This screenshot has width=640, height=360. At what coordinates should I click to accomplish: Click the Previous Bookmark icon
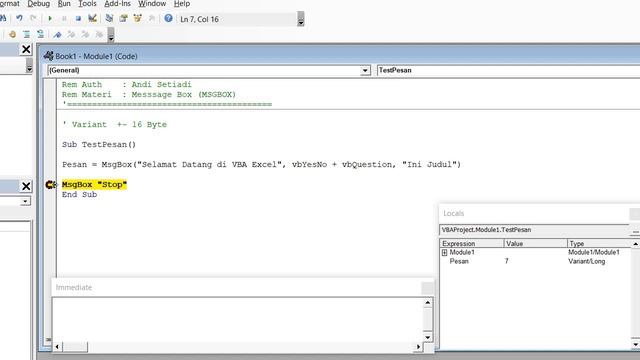point(85,35)
